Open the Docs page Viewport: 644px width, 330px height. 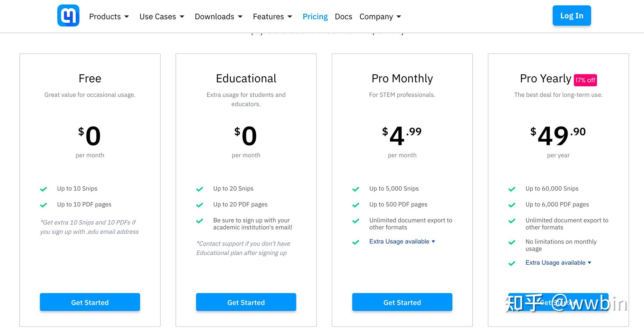343,17
